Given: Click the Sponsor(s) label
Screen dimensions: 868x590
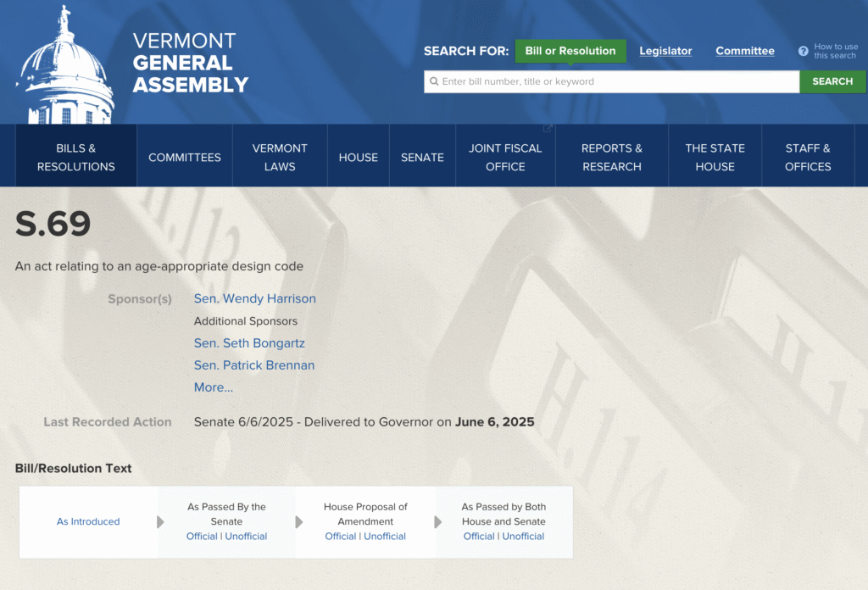Looking at the screenshot, I should (x=140, y=299).
